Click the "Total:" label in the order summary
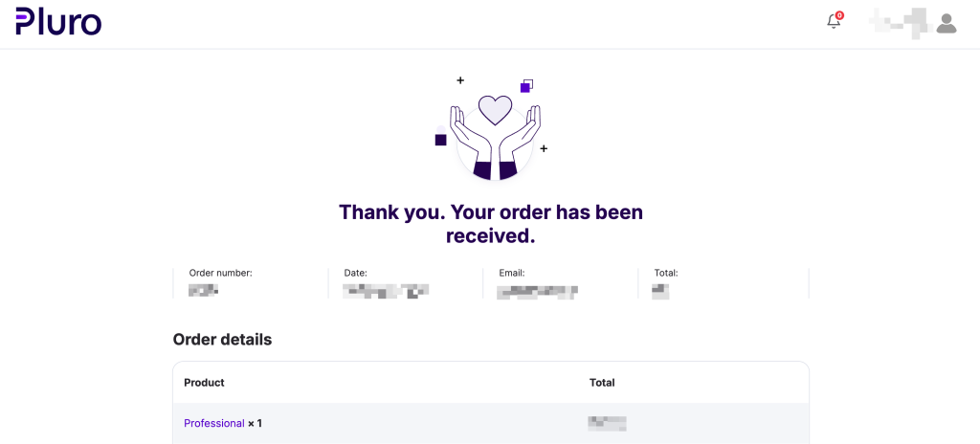This screenshot has width=980, height=444. tap(666, 273)
